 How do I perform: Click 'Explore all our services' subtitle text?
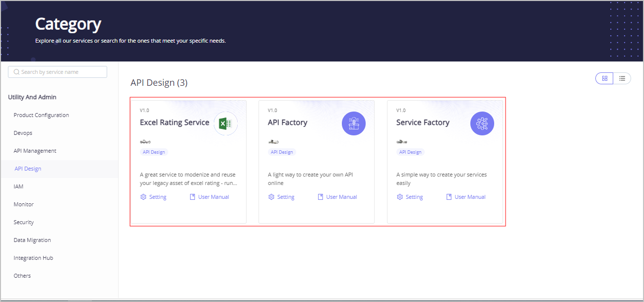130,41
